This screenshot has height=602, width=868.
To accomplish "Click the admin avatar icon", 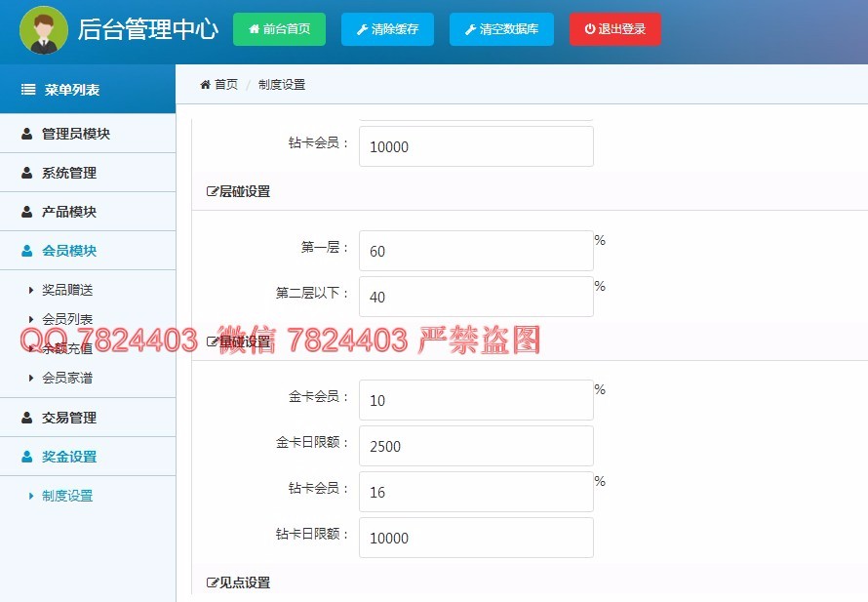I will pyautogui.click(x=44, y=30).
